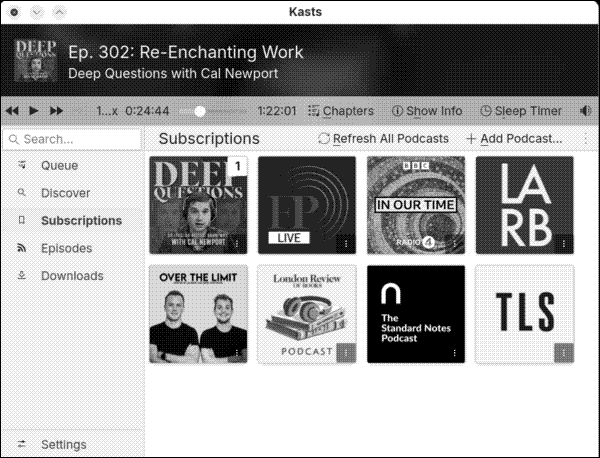Open the Sleep Timer

521,111
